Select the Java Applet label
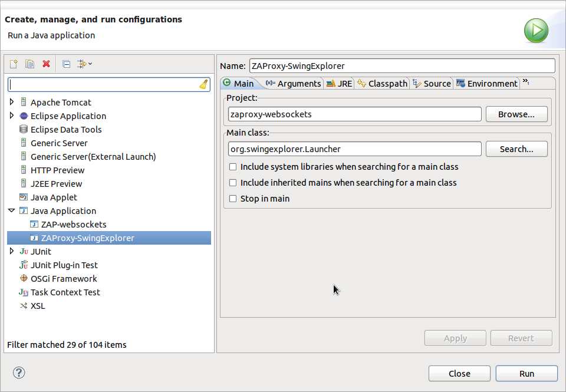The image size is (566, 392). coord(54,197)
